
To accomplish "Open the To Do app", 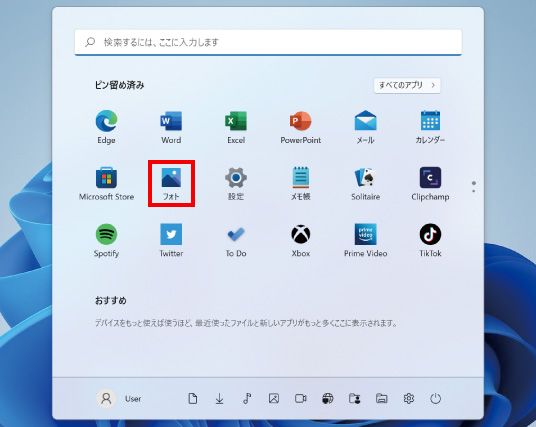I will [236, 240].
